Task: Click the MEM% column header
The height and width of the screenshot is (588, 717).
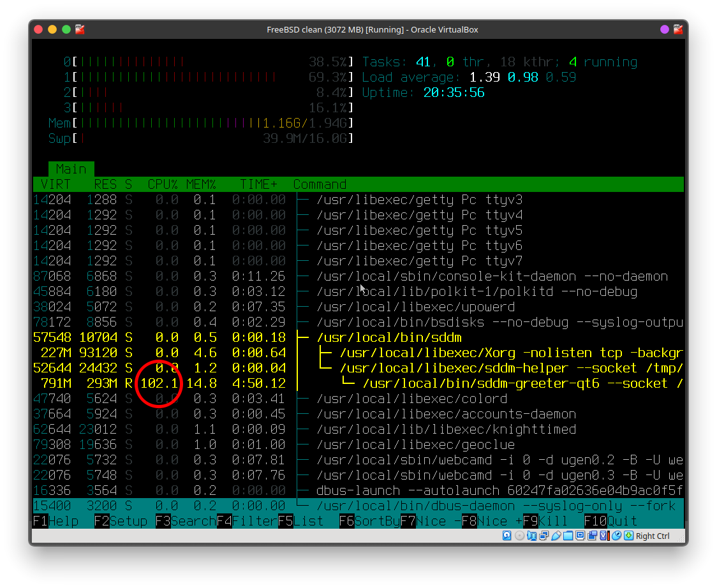Action: pyautogui.click(x=201, y=184)
